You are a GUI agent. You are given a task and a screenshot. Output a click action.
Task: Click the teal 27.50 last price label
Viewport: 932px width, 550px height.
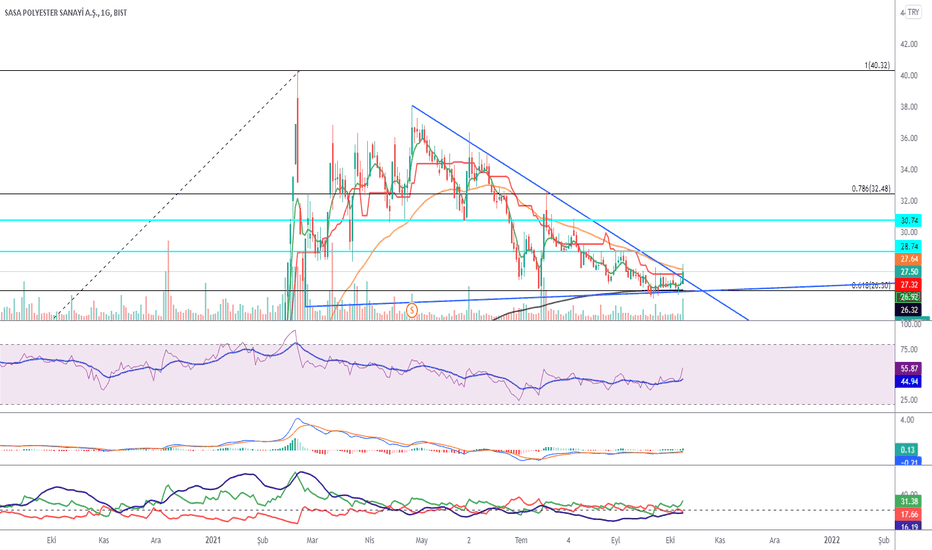tap(909, 272)
